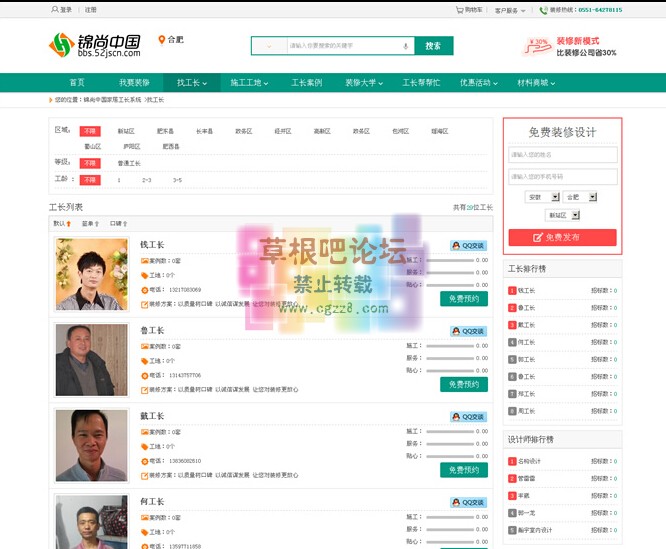Open the 安徽 province select box
Viewport: 666px width, 549px height.
[x=542, y=197]
